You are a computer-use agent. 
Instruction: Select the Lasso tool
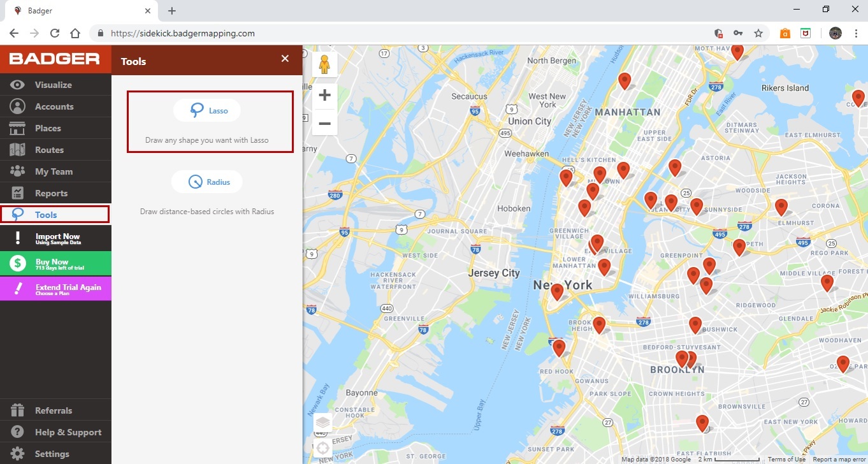[206, 110]
